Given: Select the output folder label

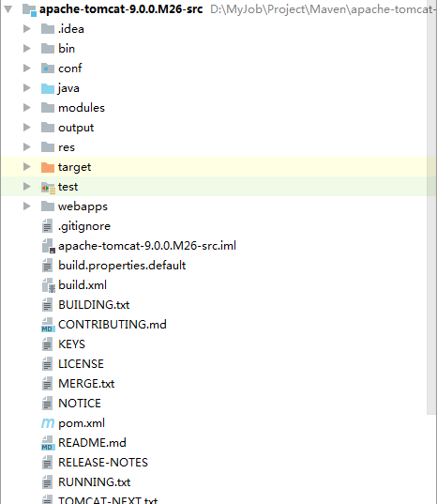Looking at the screenshot, I should point(76,128).
